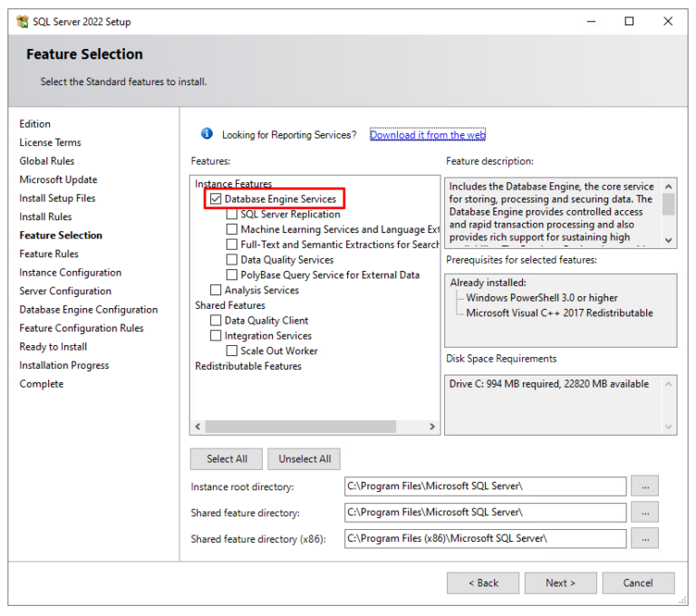Click the Instance Configuration step

70,273
